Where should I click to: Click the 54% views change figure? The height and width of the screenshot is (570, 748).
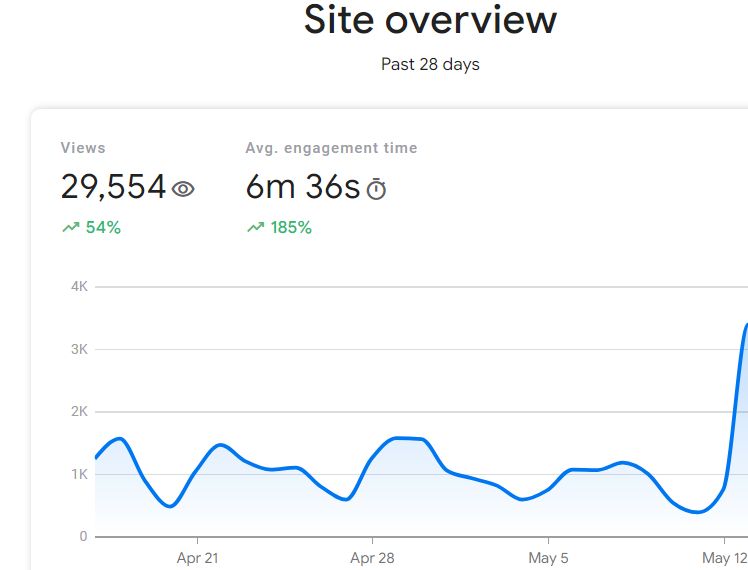pos(103,228)
